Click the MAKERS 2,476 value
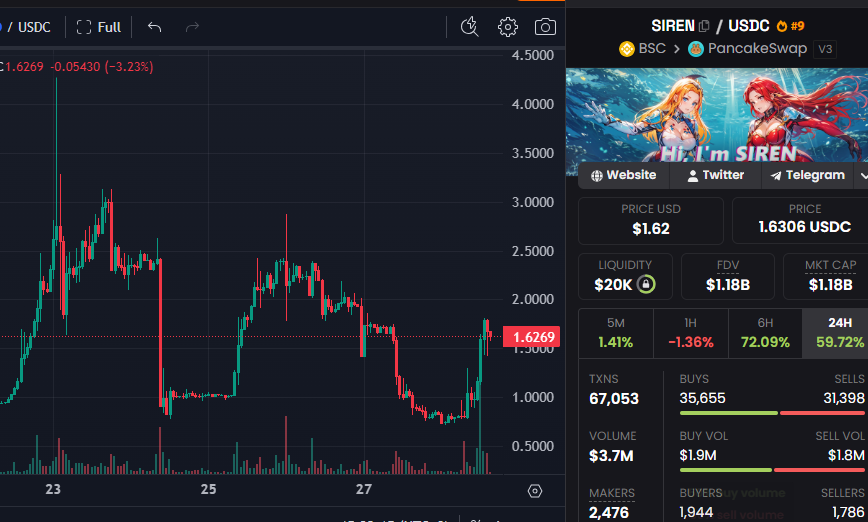 (609, 513)
